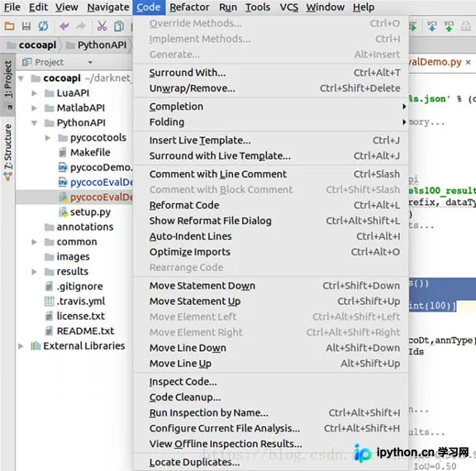Close the pycocoEvalDemo.py editor tab
The image size is (476, 471).
469,62
